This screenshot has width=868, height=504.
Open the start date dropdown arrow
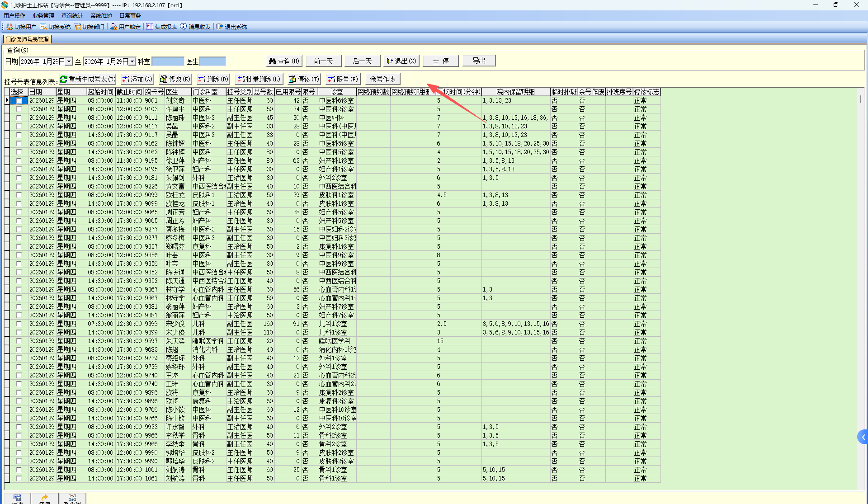click(69, 61)
